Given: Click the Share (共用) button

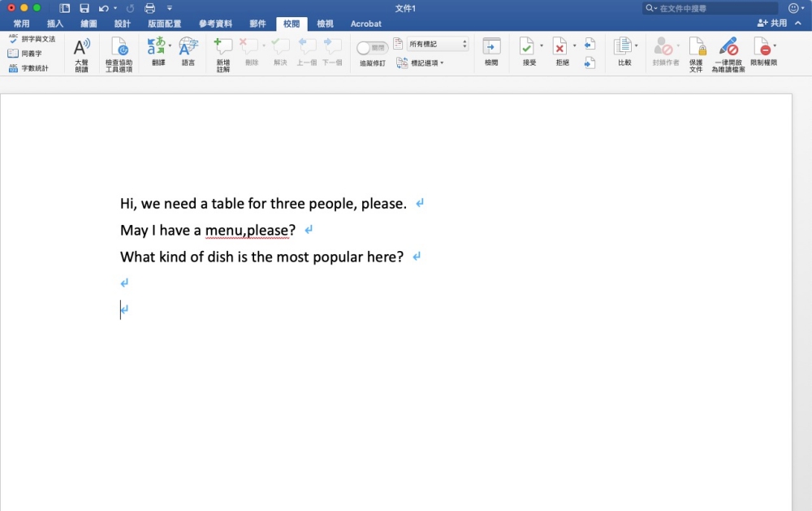Looking at the screenshot, I should 772,24.
